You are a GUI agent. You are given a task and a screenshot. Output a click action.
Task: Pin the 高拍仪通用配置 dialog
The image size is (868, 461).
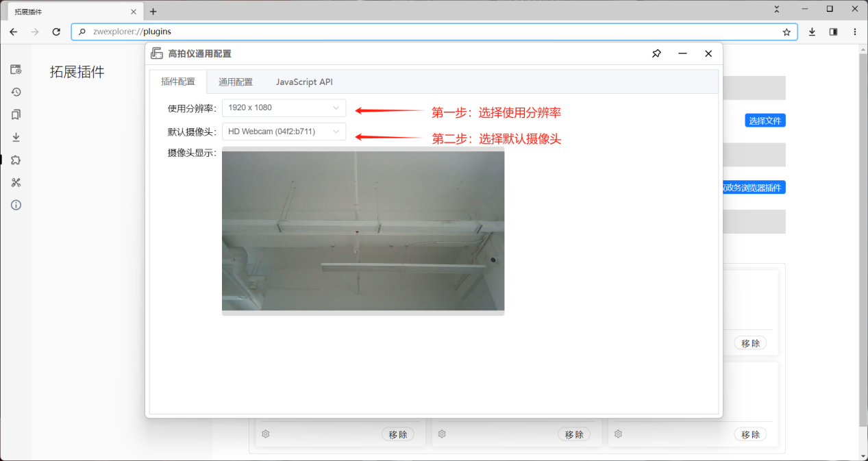[x=656, y=53]
